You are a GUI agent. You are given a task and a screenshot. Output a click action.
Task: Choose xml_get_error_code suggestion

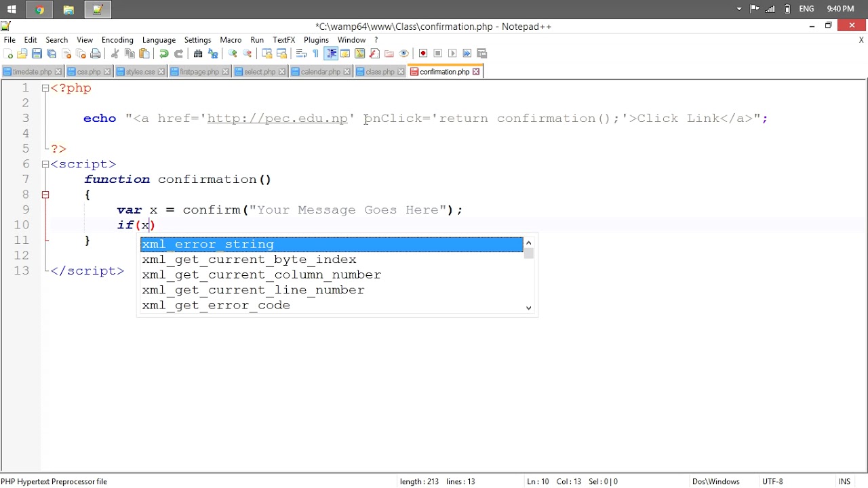(x=332, y=305)
